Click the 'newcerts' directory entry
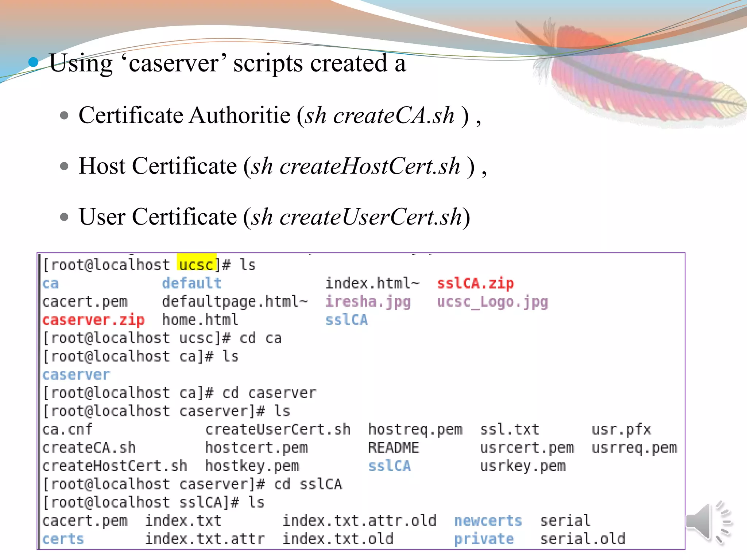 click(x=488, y=521)
